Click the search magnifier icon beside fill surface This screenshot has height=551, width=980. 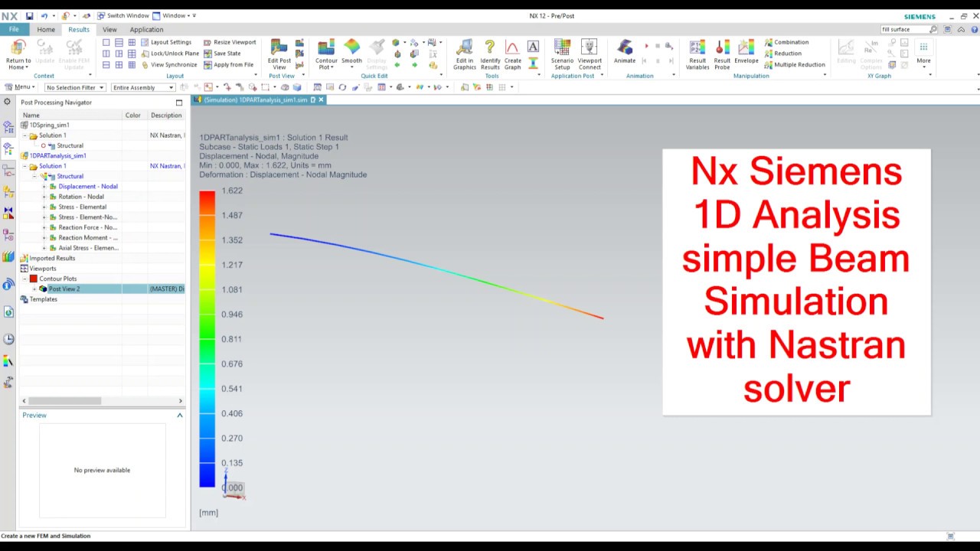point(933,29)
